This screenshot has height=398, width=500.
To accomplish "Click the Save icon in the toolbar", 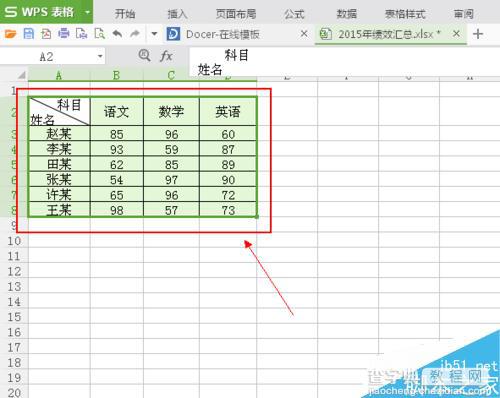I will pos(29,34).
